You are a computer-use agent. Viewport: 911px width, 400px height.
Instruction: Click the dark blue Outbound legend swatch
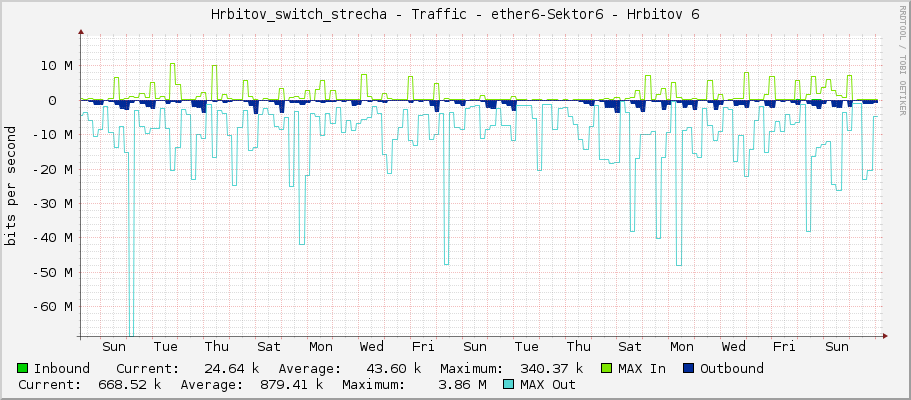(689, 369)
